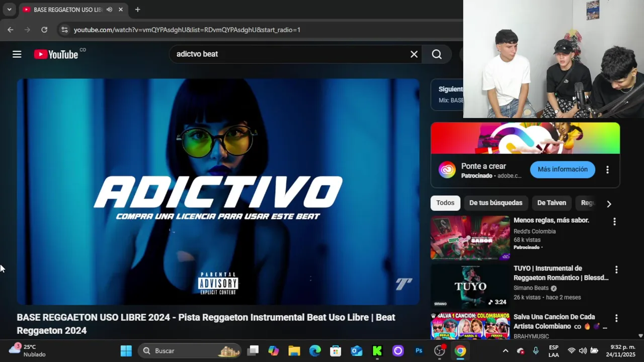Show more filter chips with right arrow

609,204
